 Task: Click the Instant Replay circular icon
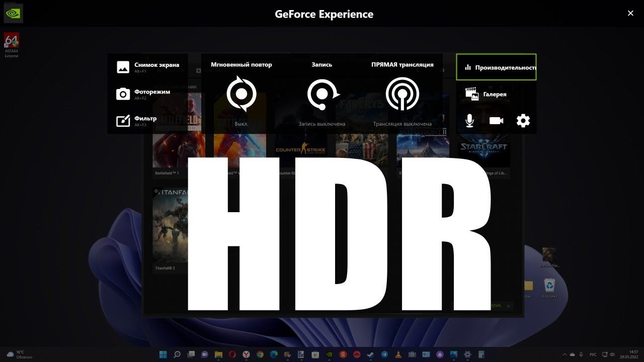coord(241,94)
